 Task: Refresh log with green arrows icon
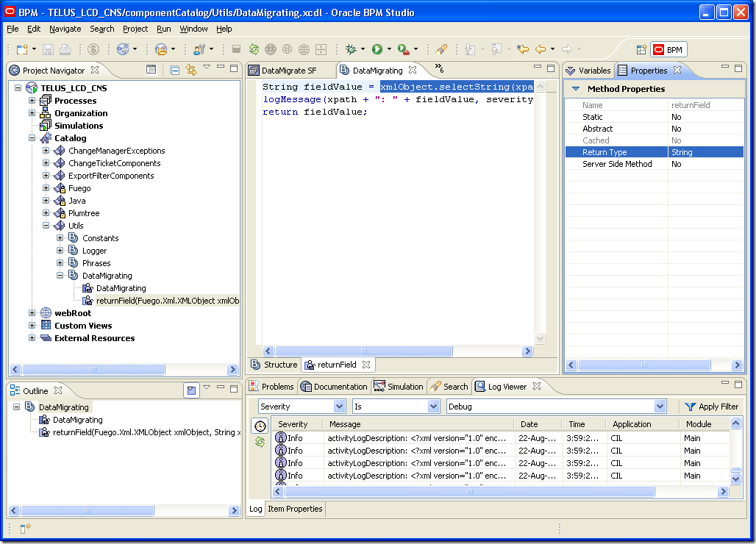pos(260,442)
